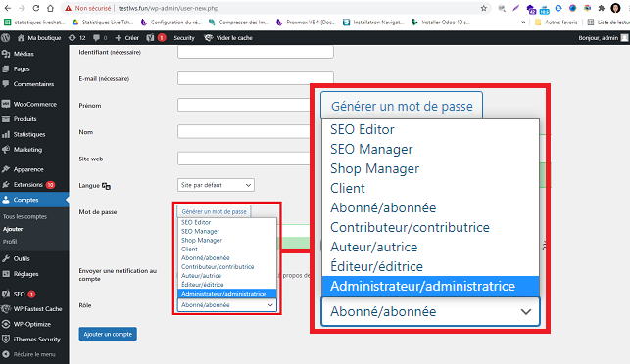Open Commentaires in the sidebar
630x364 pixels.
click(x=33, y=84)
